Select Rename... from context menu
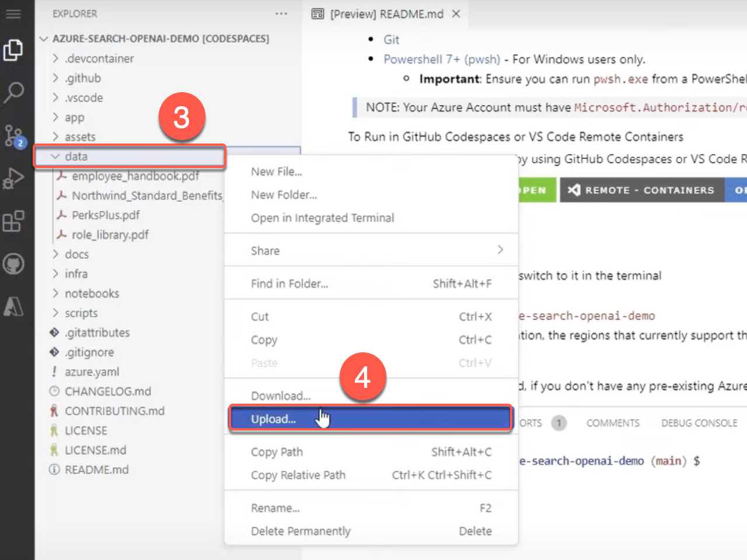 (x=371, y=508)
